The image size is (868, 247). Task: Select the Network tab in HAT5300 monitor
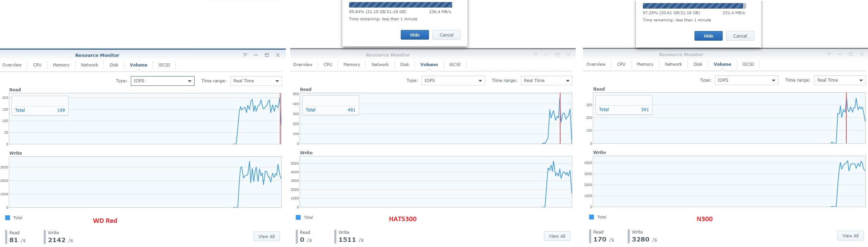click(380, 65)
